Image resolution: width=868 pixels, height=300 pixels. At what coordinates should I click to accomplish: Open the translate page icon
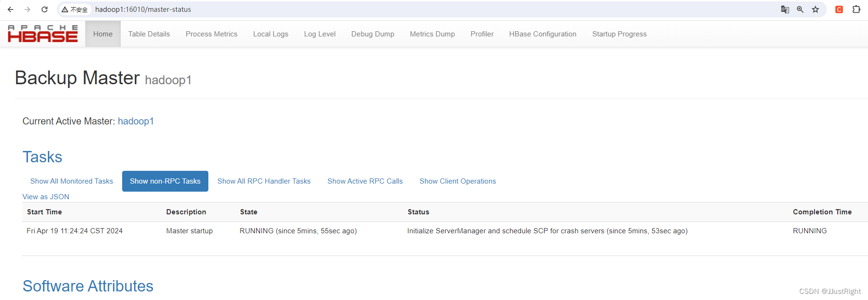tap(785, 9)
